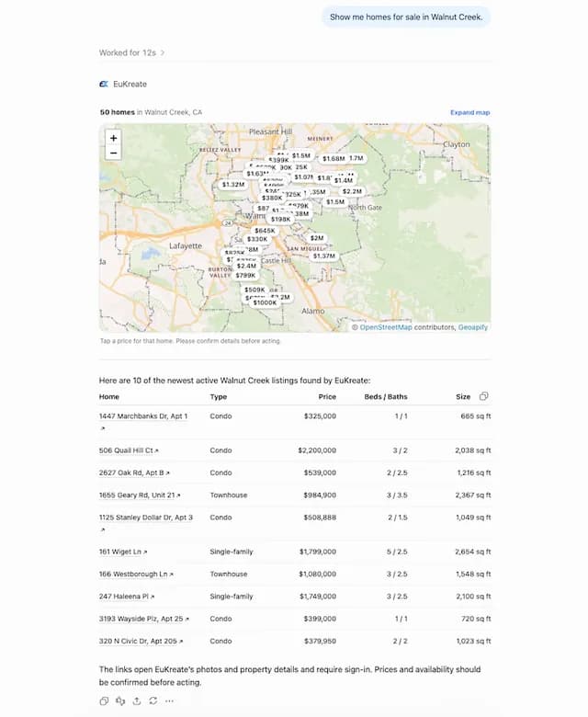Select the $1000K price marker on map
Screen dimensions: 588x717
(265, 302)
